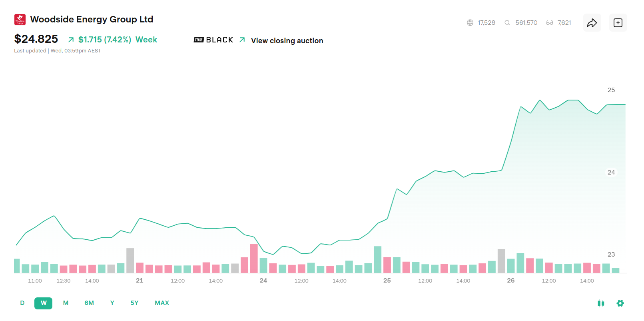Click the add to watchlist plus icon
Image resolution: width=644 pixels, height=321 pixels.
pyautogui.click(x=618, y=23)
